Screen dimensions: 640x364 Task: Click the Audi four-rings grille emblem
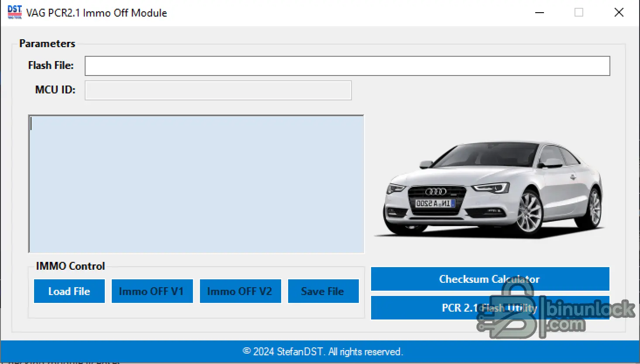[x=436, y=192]
